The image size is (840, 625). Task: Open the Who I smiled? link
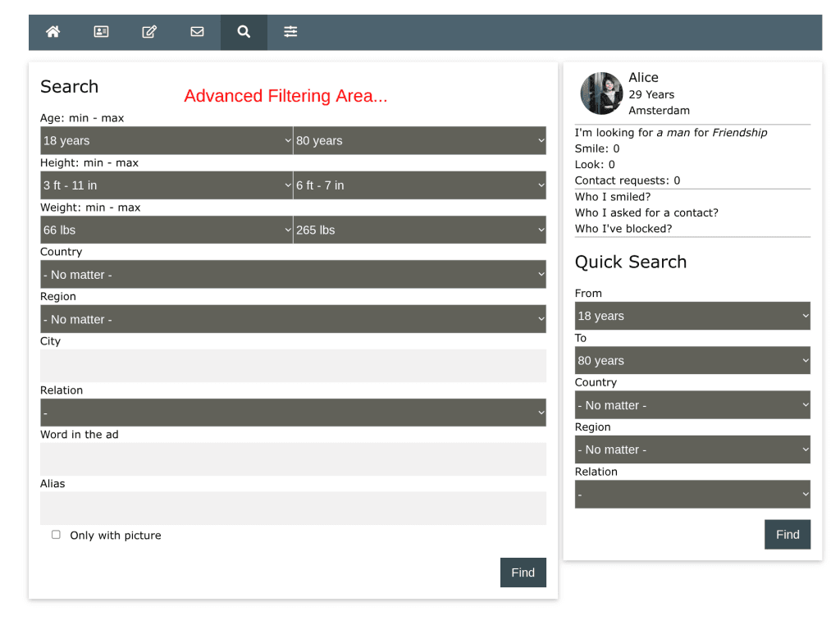tap(613, 197)
